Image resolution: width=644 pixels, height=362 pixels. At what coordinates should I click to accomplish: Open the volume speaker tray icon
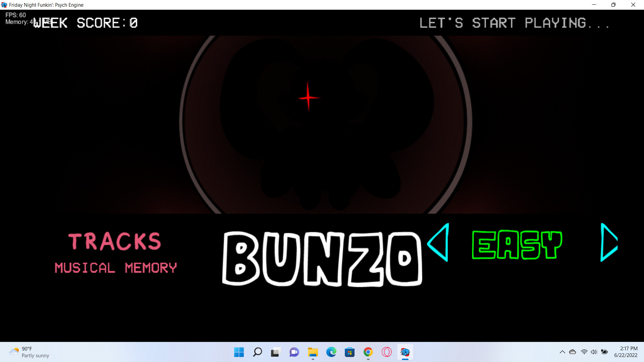click(594, 352)
